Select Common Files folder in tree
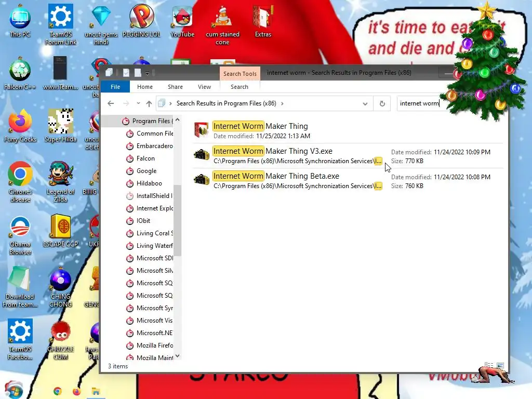Screen dimensions: 532x399 pyautogui.click(x=150, y=134)
